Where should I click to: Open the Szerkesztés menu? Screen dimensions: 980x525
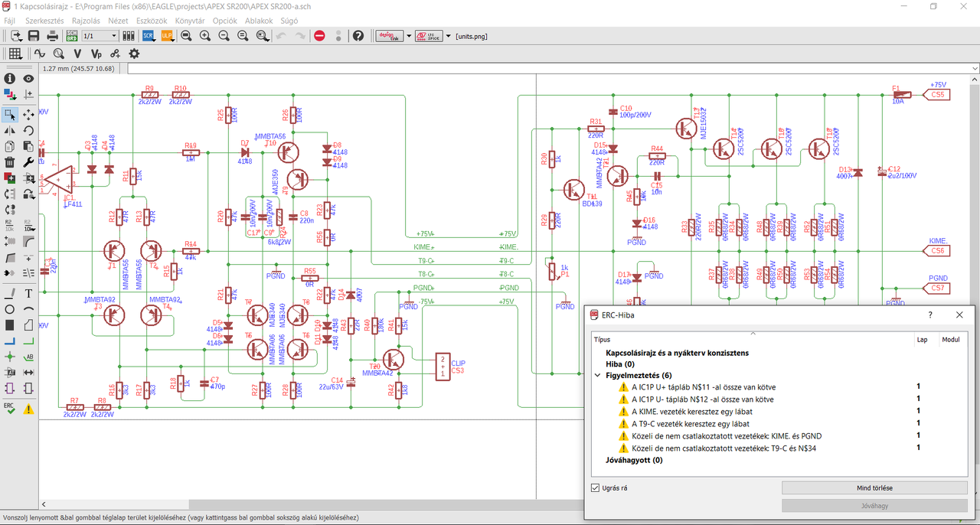click(x=44, y=21)
